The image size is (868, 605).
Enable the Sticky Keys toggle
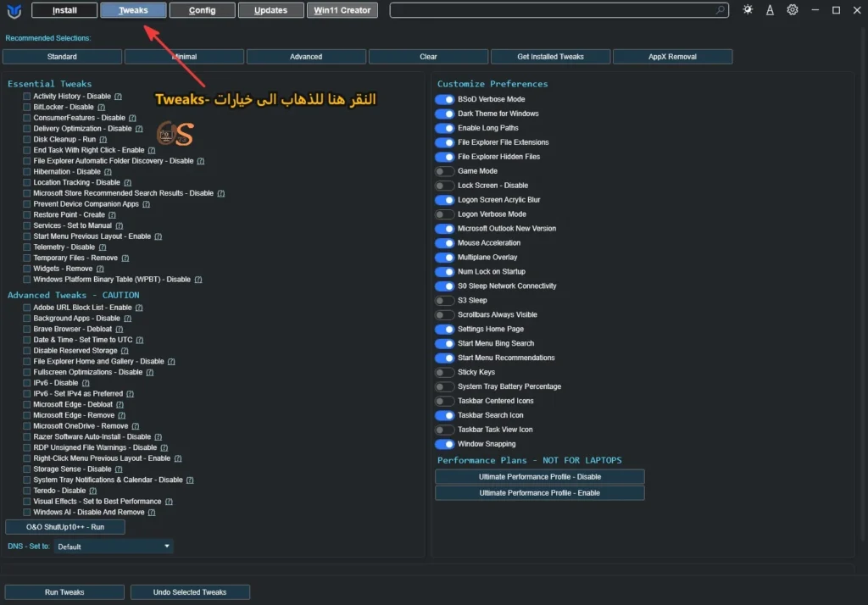pyautogui.click(x=444, y=373)
